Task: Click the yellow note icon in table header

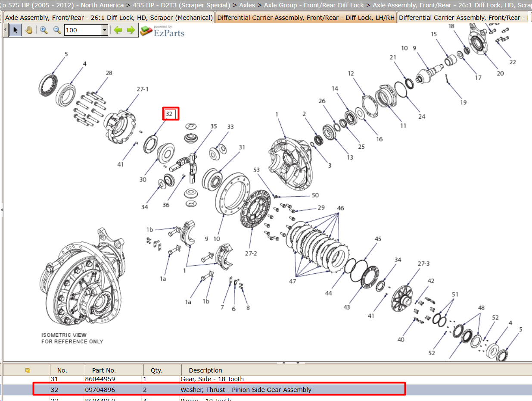Action: pyautogui.click(x=28, y=370)
